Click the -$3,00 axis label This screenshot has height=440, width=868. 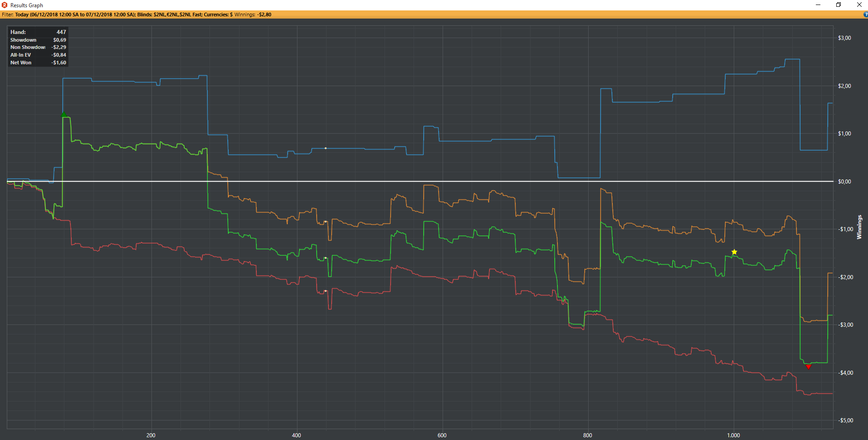845,325
